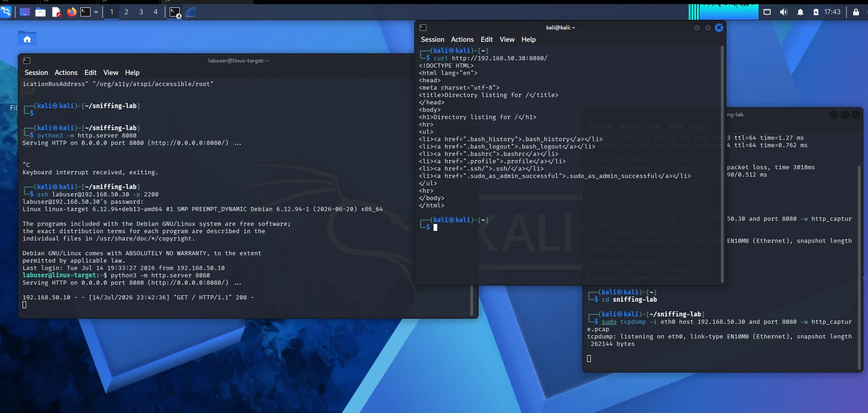This screenshot has width=868, height=413.
Task: Switch to workspace 4
Action: (x=155, y=12)
